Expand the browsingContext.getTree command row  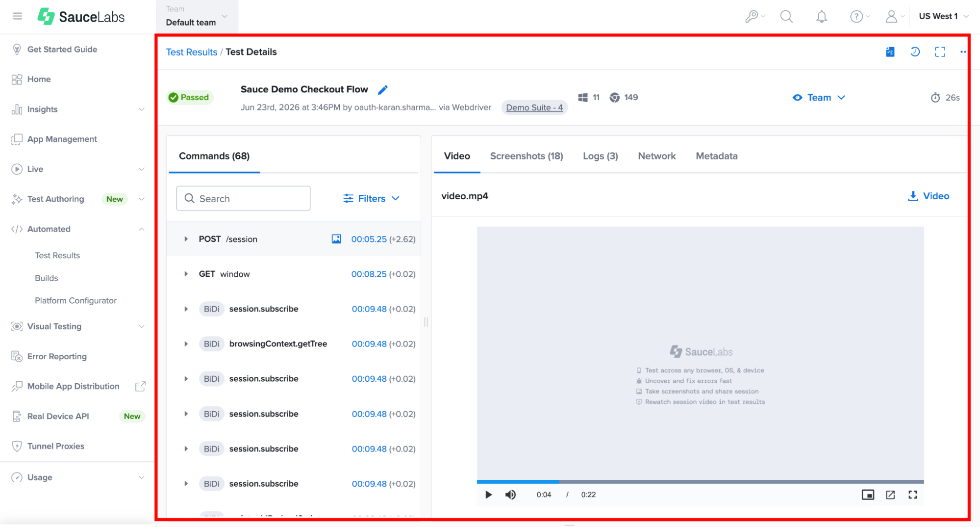pyautogui.click(x=186, y=343)
